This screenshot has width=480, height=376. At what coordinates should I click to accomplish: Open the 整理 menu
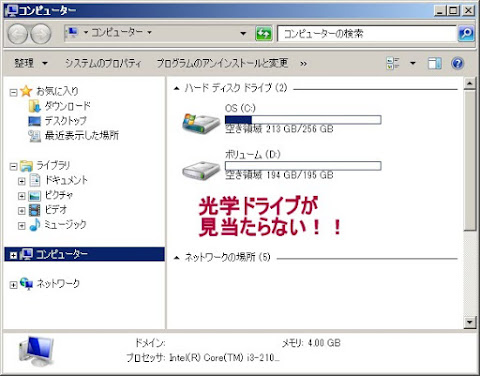tap(31, 63)
